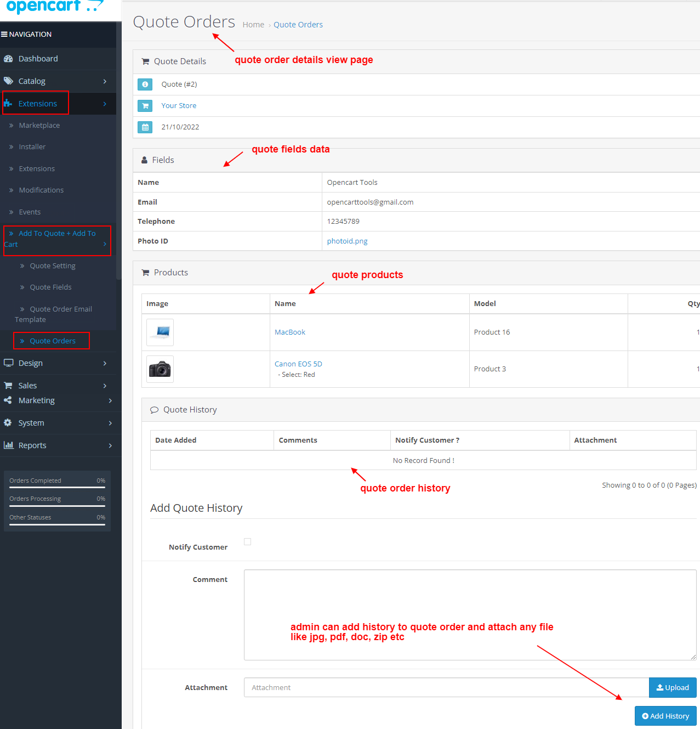Screen dimensions: 700x729
Task: Click the calendar icon beside 21/10/2022
Action: pyautogui.click(x=145, y=127)
